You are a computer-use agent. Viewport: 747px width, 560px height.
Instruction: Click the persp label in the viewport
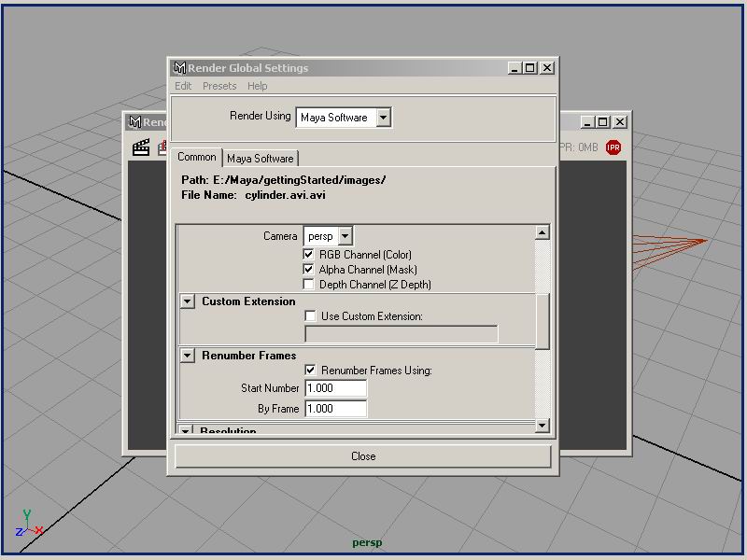coord(367,542)
